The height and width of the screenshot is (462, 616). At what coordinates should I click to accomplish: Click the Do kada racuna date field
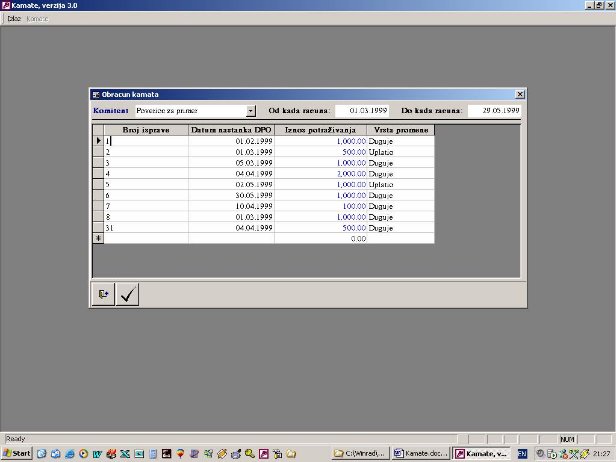(494, 111)
